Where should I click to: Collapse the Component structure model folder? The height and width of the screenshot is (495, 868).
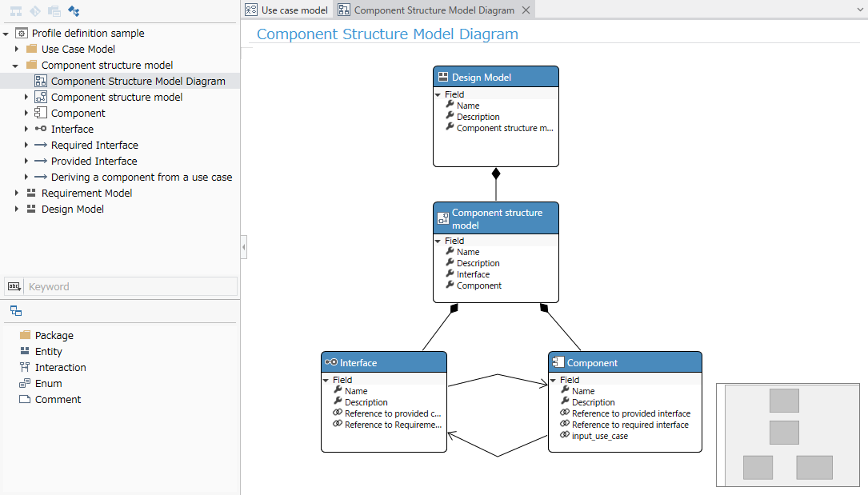[x=15, y=66]
